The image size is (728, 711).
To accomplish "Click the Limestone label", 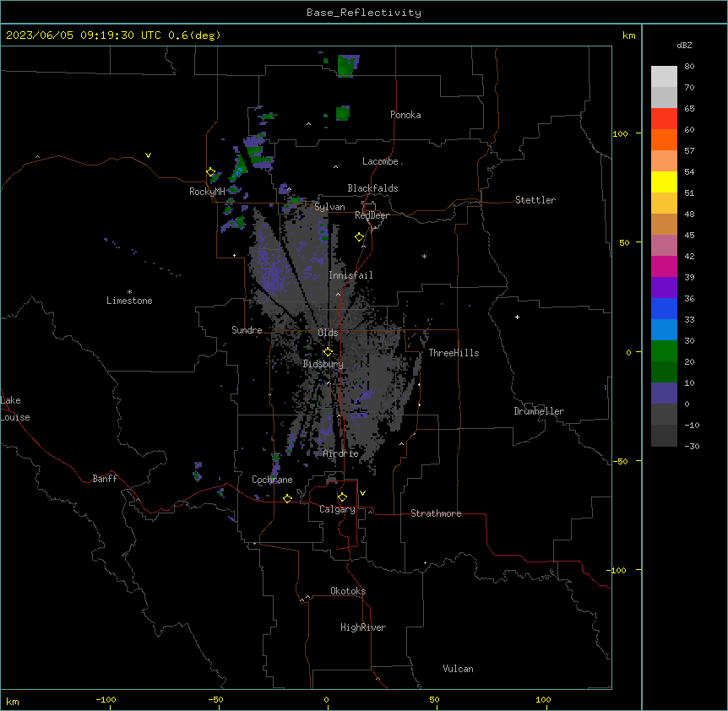I will click(x=129, y=301).
